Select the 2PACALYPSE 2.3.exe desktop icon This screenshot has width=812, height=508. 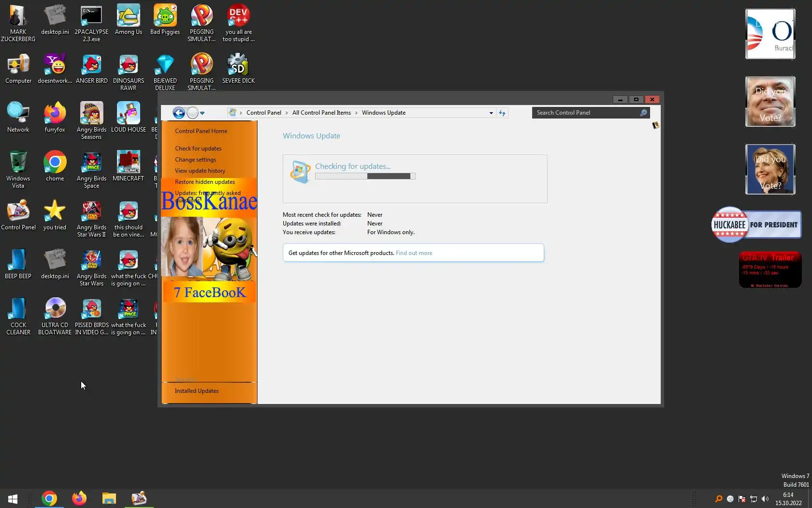click(91, 23)
